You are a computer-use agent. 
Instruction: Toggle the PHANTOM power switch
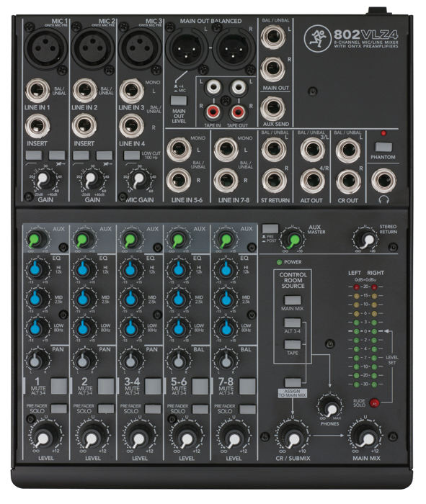tap(383, 147)
